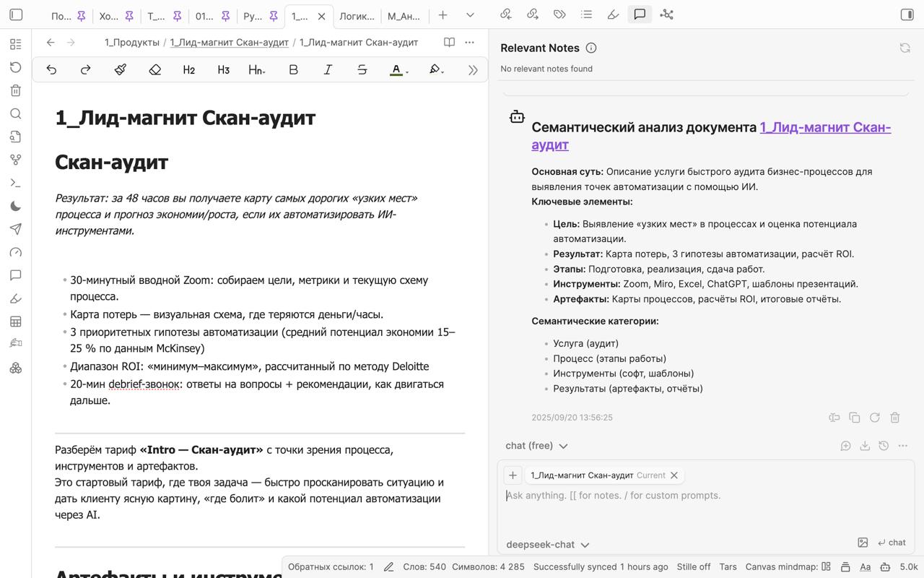
Task: Open the Relevant Notes info icon
Action: (x=591, y=48)
